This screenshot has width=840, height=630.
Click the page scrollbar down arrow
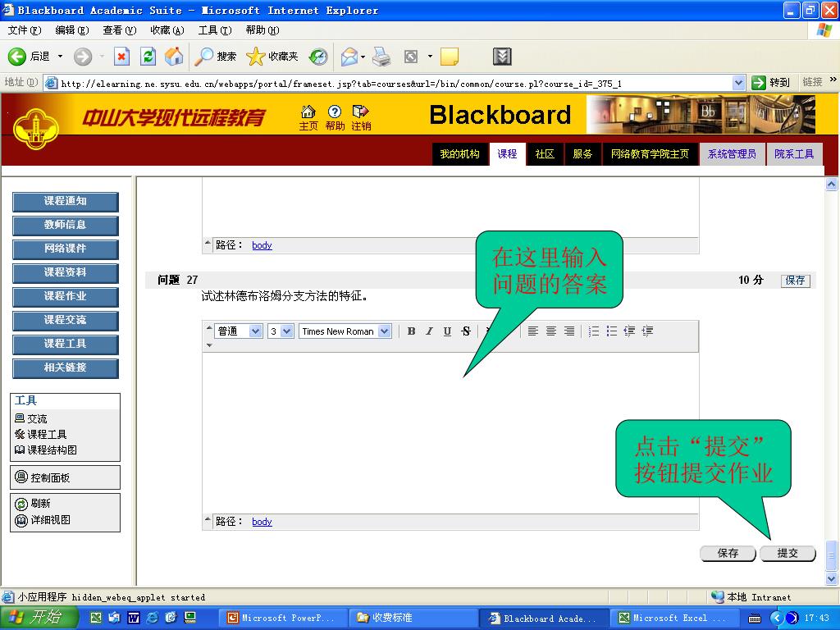point(832,578)
